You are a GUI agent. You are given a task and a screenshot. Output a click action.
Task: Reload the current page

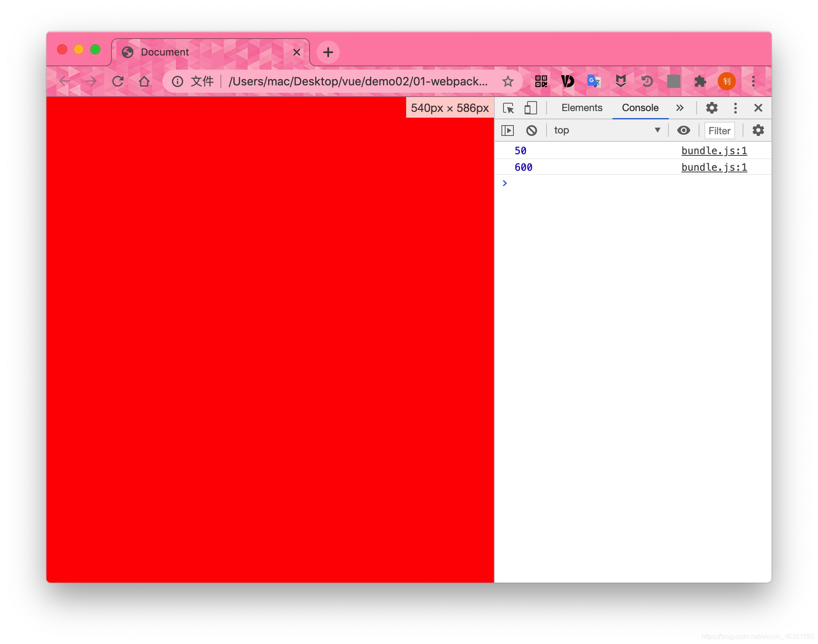pos(118,81)
